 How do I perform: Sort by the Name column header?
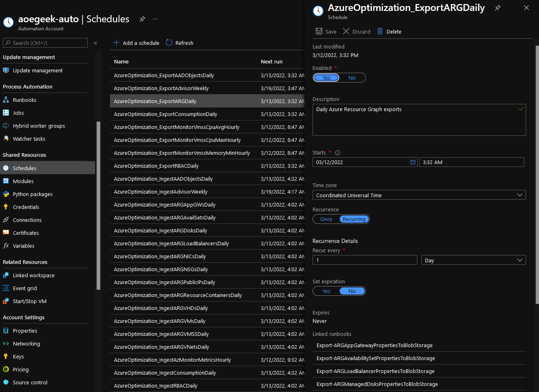tap(121, 62)
